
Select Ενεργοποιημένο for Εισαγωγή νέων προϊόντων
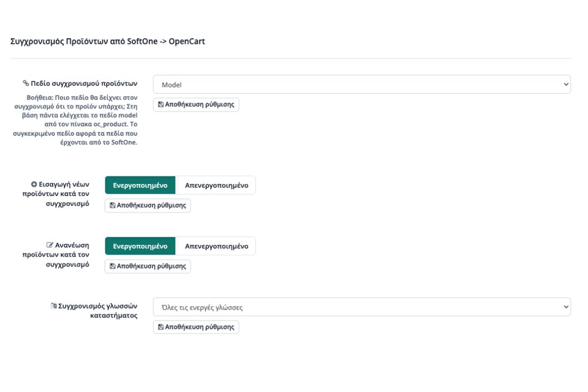tap(140, 185)
